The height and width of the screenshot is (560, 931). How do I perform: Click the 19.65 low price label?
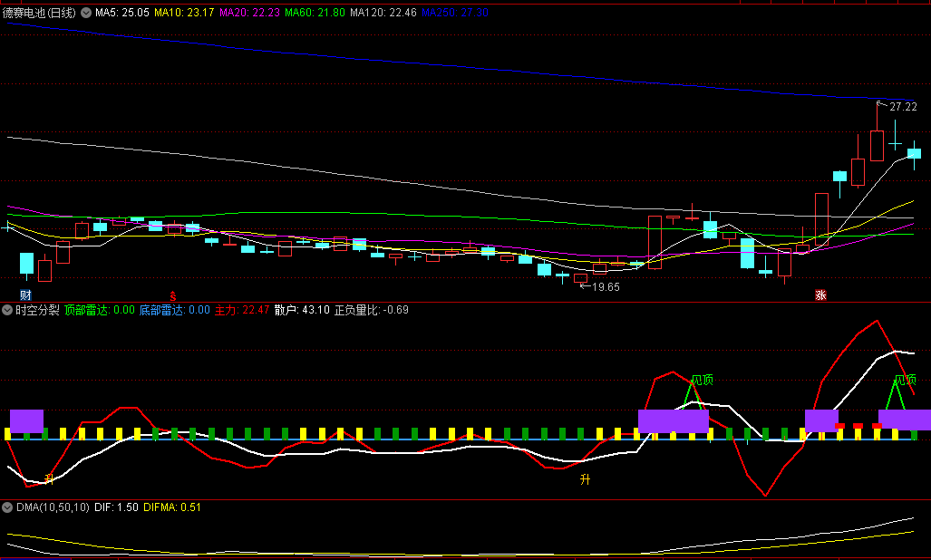coord(606,287)
